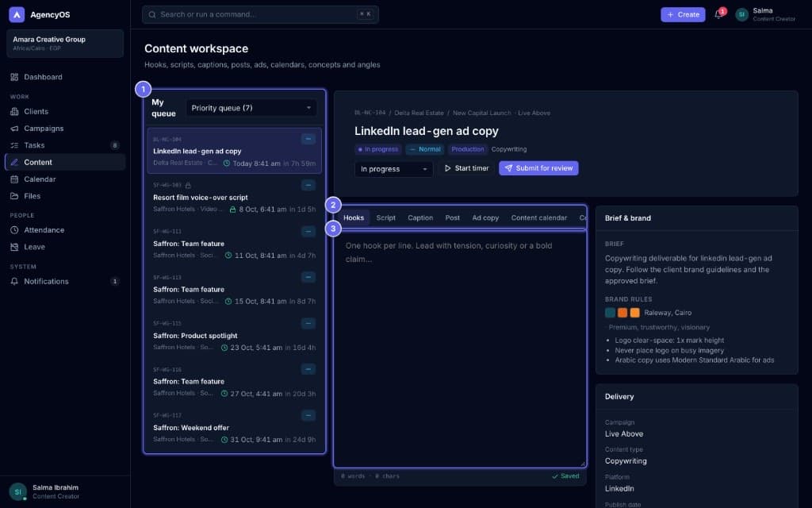Screen dimensions: 812x508
Task: Click the teal brand color swatch
Action: point(610,313)
